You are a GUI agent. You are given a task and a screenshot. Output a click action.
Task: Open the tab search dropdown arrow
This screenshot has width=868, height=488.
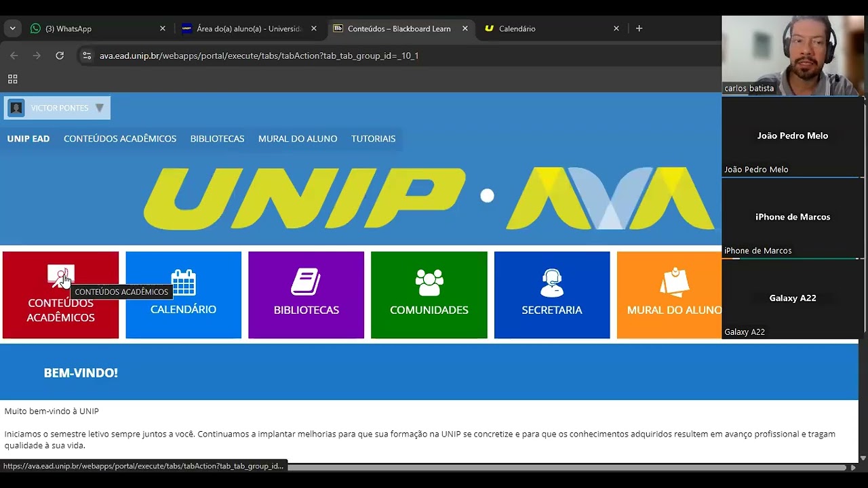tap(12, 28)
